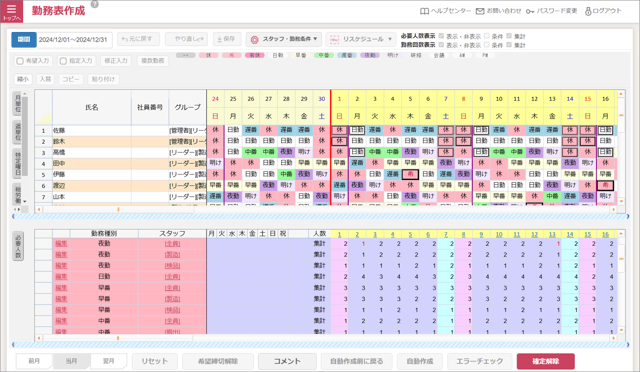The image size is (640, 372).
Task: Select staff row 佐藤
Action: (121, 131)
